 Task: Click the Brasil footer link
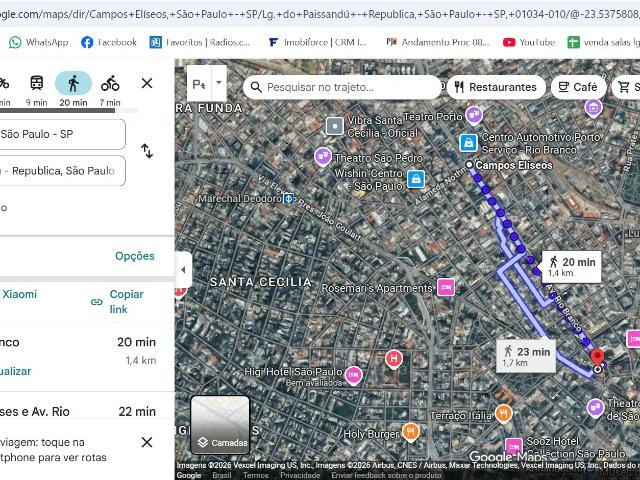point(222,476)
